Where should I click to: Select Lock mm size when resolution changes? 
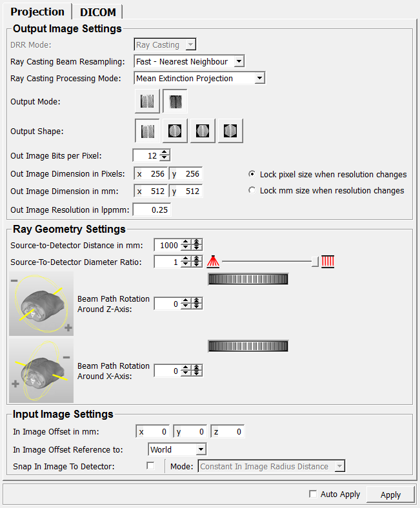pos(252,191)
